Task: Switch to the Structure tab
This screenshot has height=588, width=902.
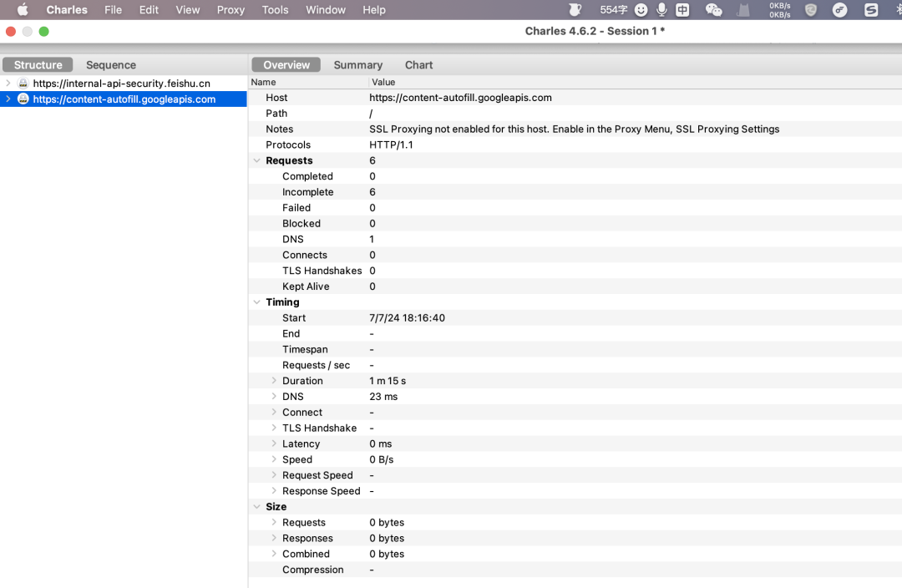Action: click(x=38, y=65)
